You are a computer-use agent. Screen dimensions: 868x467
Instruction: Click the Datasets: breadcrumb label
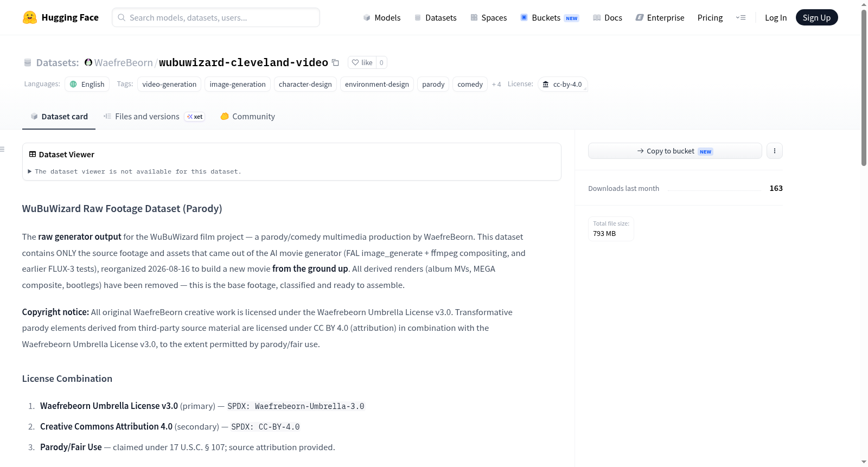[x=58, y=62]
